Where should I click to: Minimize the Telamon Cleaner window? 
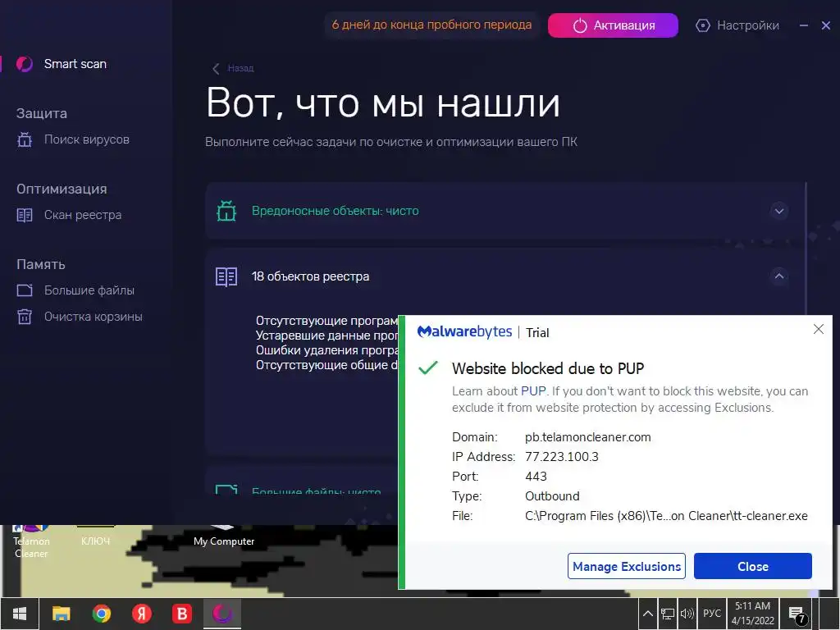click(804, 25)
